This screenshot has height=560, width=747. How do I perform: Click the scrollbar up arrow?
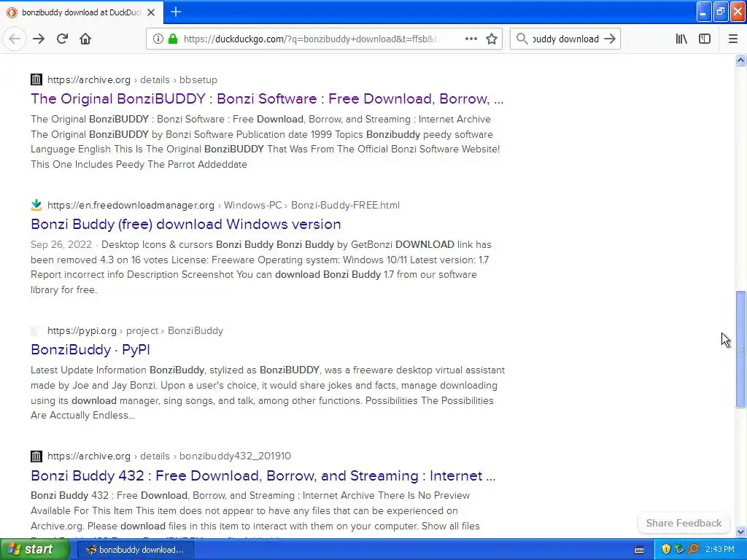(740, 60)
